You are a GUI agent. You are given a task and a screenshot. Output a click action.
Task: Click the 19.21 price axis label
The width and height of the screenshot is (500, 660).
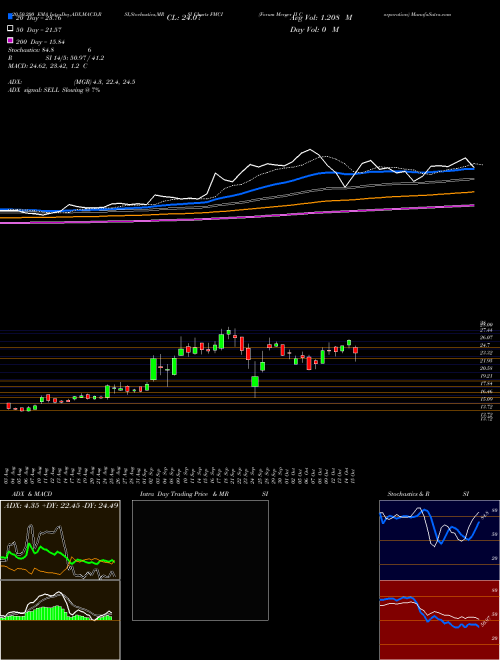[x=486, y=376]
